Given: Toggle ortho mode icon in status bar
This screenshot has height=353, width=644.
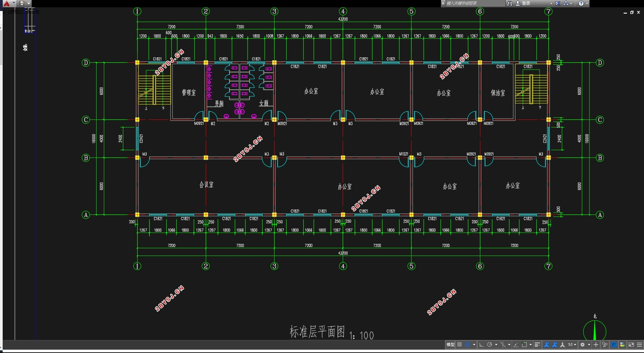Looking at the screenshot, I should pyautogui.click(x=481, y=345).
